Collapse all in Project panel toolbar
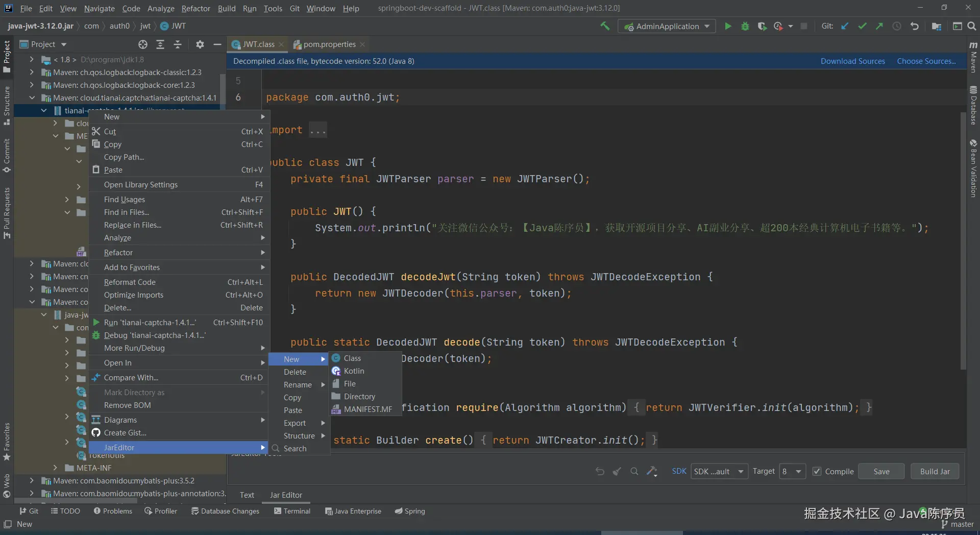980x535 pixels. coord(177,44)
